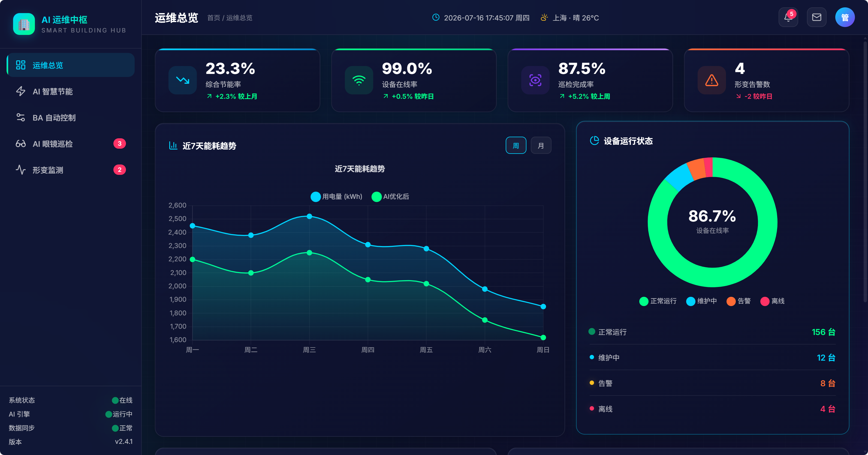868x455 pixels.
Task: Click the 87.5% 巡检完成率 value
Action: tap(582, 68)
